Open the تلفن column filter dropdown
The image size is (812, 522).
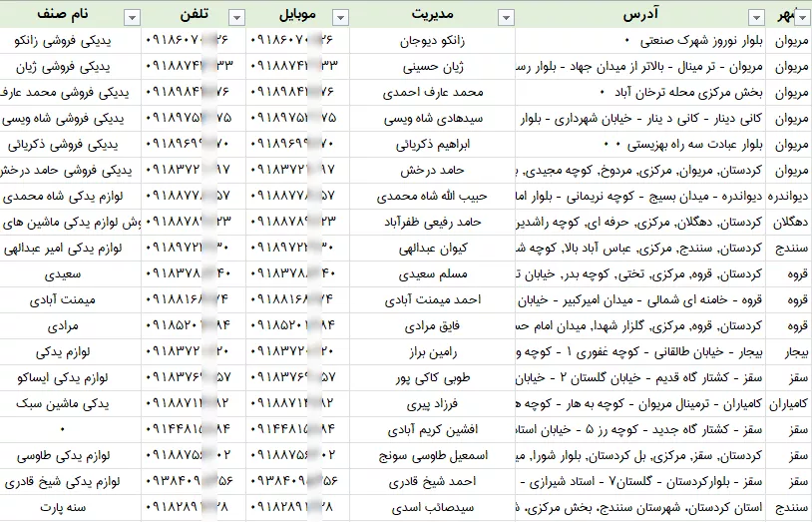pos(236,18)
